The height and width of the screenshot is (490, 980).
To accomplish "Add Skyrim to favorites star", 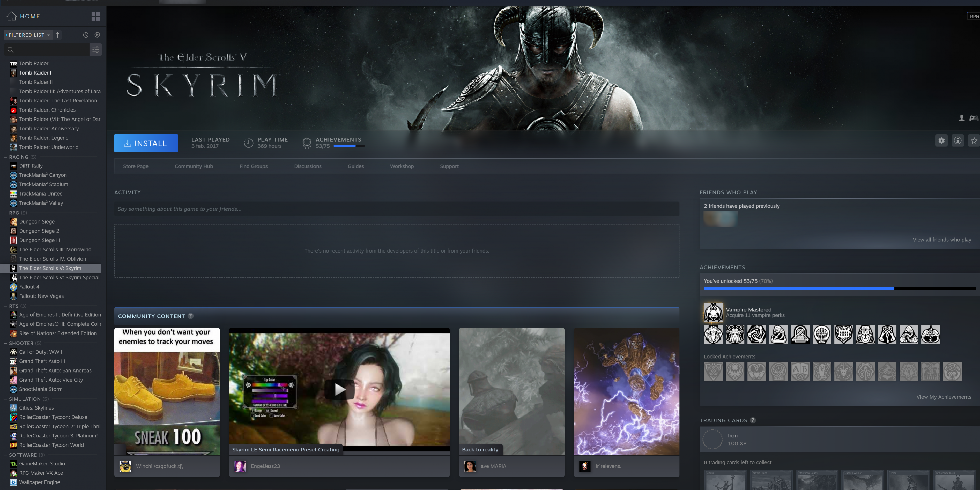I will [x=974, y=141].
